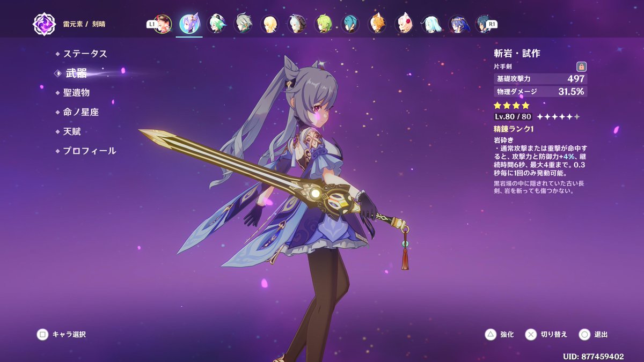The width and height of the screenshot is (644, 362).
Task: Click the square icon for キャラ選択
Action: pos(42,335)
